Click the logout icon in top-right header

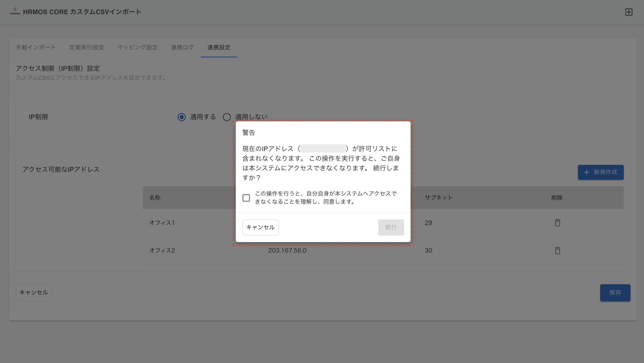pos(628,12)
